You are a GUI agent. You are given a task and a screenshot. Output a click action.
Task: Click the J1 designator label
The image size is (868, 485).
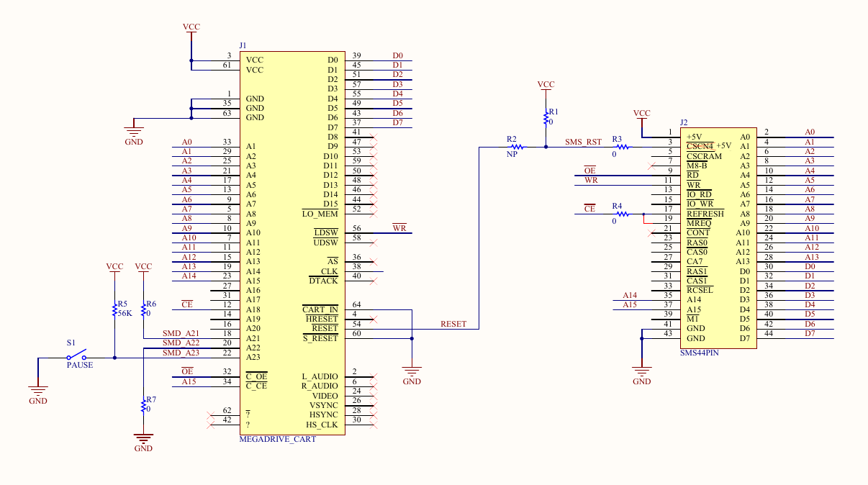click(x=243, y=45)
